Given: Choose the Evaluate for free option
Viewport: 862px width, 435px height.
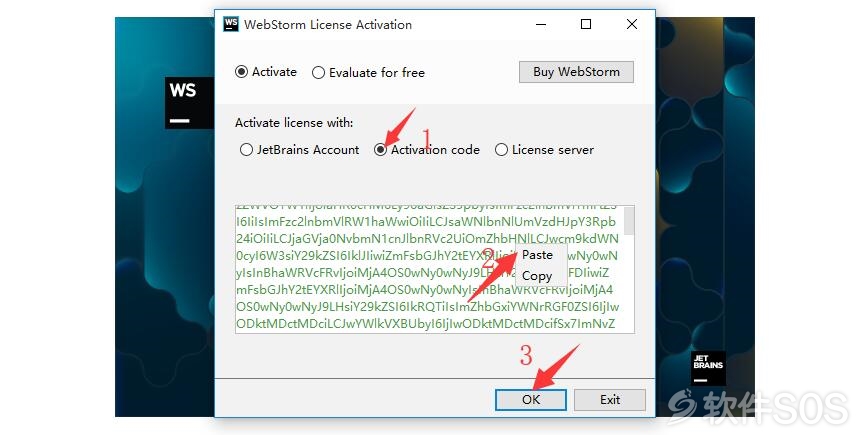Looking at the screenshot, I should tap(368, 73).
